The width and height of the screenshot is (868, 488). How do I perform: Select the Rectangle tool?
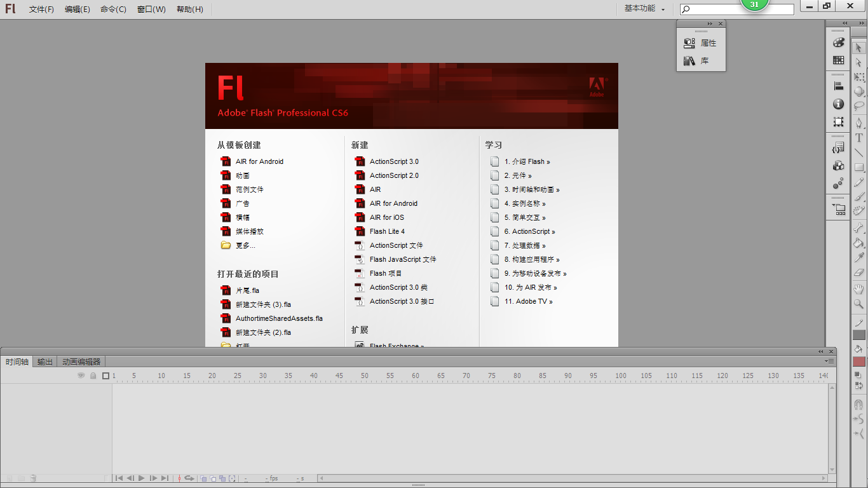tap(858, 167)
